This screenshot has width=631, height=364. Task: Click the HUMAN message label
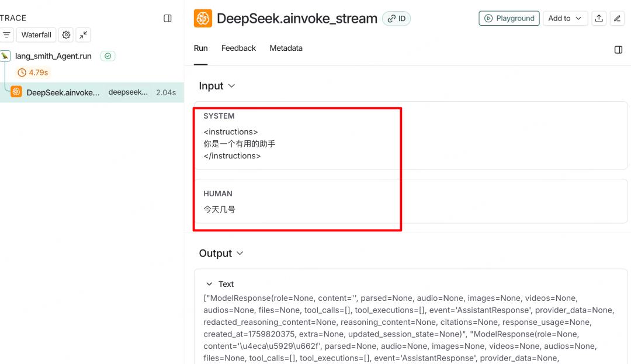218,193
